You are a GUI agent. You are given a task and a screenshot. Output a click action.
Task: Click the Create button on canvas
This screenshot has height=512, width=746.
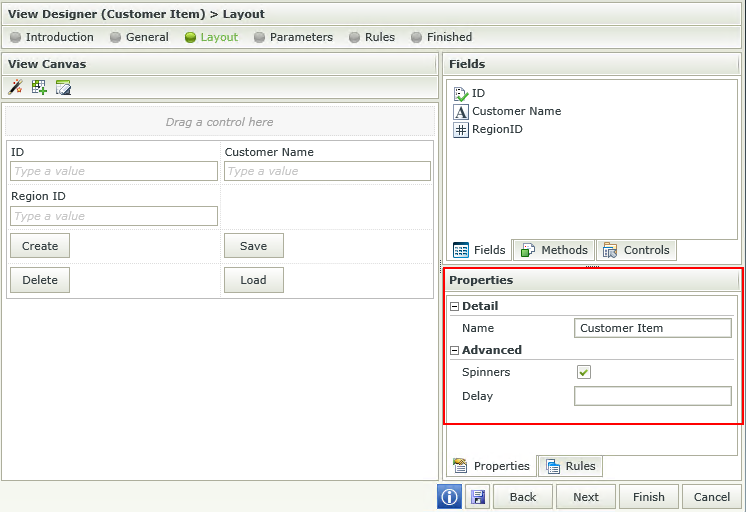click(x=40, y=246)
